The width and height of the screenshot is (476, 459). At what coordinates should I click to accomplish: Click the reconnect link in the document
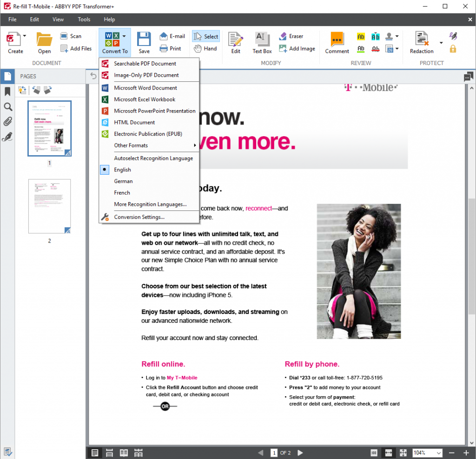[258, 209]
